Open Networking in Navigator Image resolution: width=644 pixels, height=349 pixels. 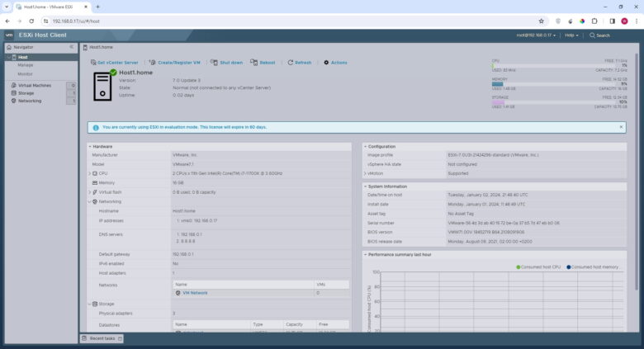(x=30, y=101)
